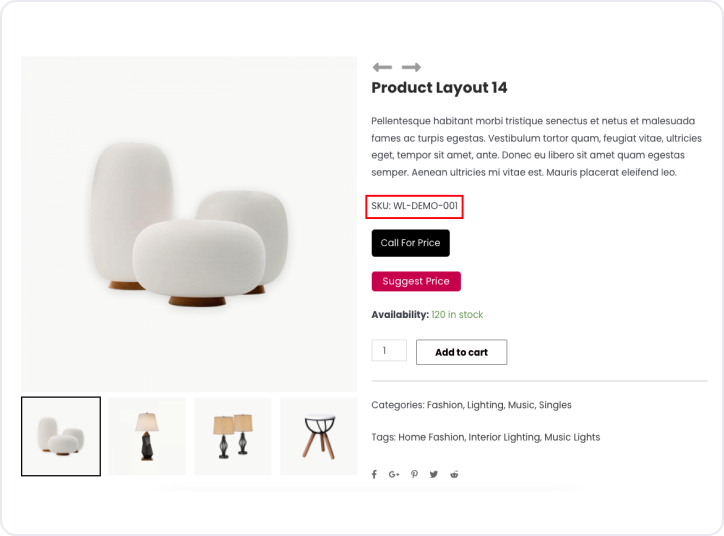Open the Home Fashion tag link
Viewport: 724px width, 536px height.
(x=431, y=437)
